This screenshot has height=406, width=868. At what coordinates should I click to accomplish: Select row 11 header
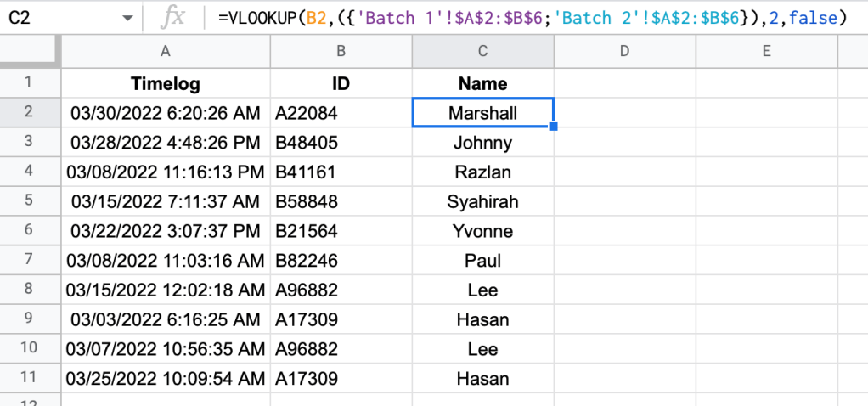tap(30, 379)
